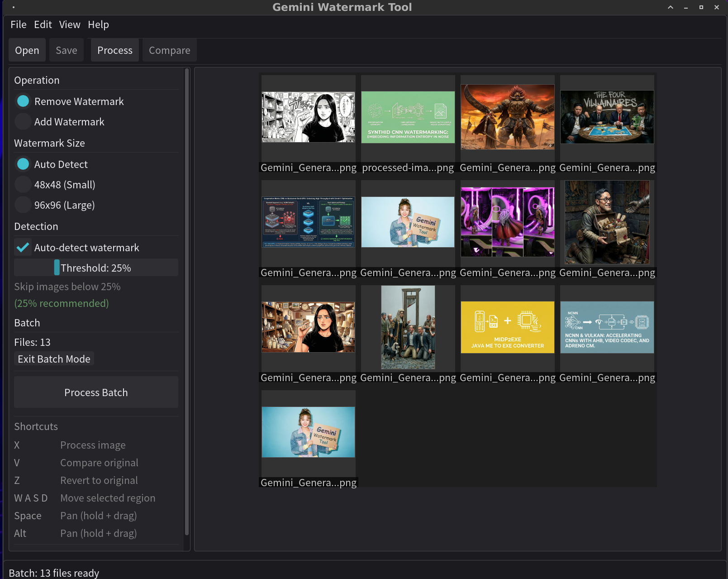Select the Four Villainaires image thumbnail

pos(607,116)
